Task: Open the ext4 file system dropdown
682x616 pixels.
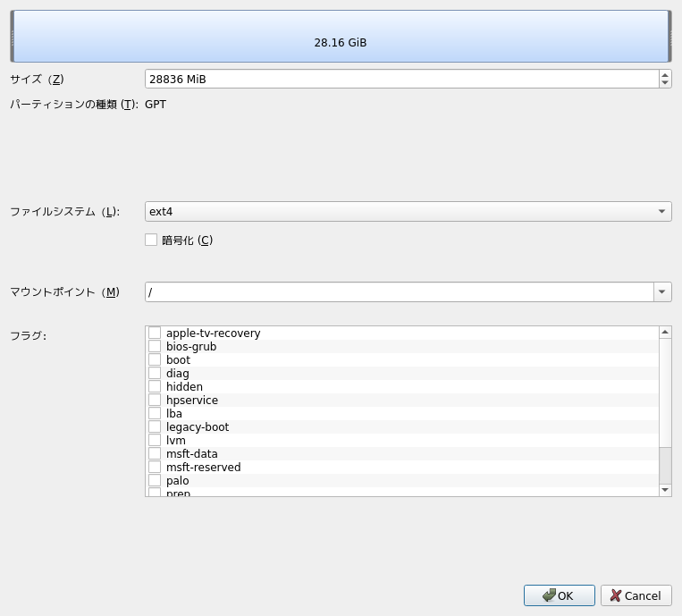Action: (408, 212)
